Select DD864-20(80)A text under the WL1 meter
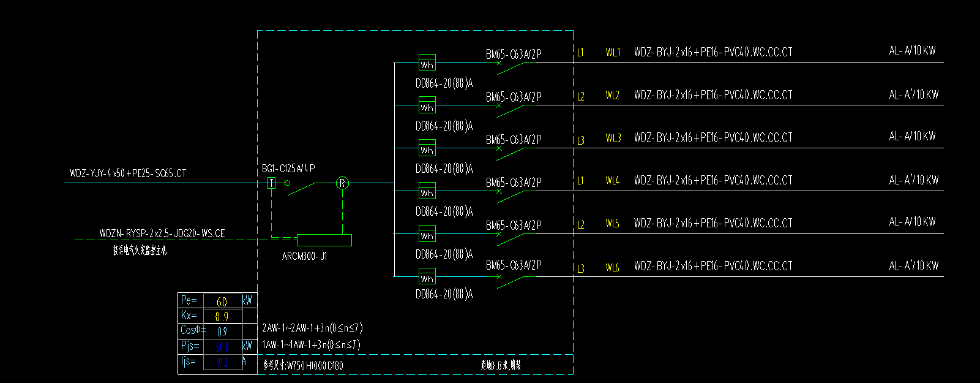Viewport: 980px width, 383px height. coord(444,83)
